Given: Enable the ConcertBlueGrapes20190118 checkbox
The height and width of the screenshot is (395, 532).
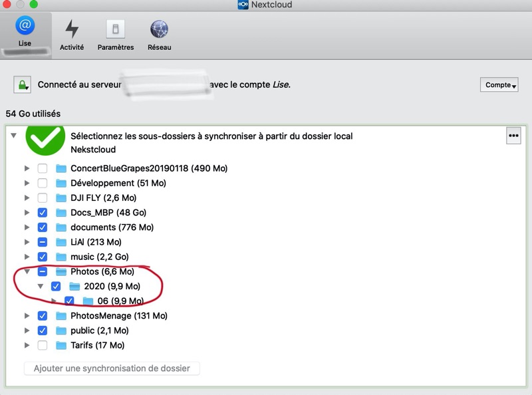Looking at the screenshot, I should pos(43,168).
